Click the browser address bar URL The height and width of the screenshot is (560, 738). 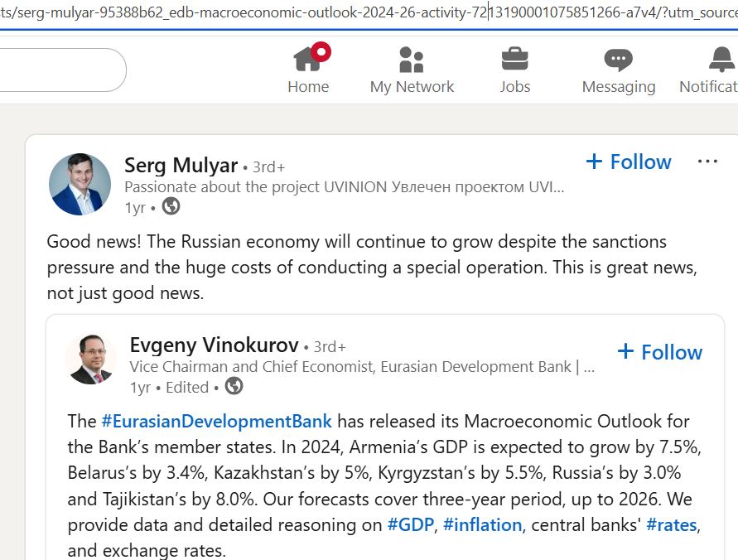point(331,12)
